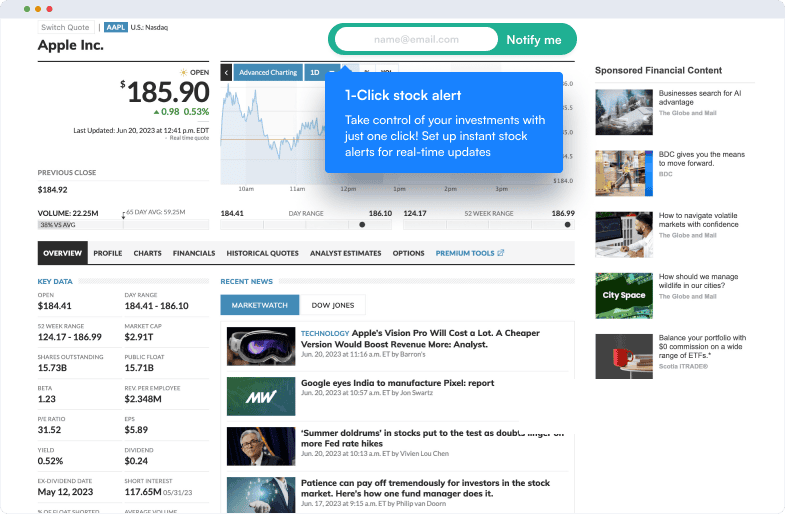Select the Beta value 1.23
This screenshot has width=785, height=514.
[x=47, y=399]
